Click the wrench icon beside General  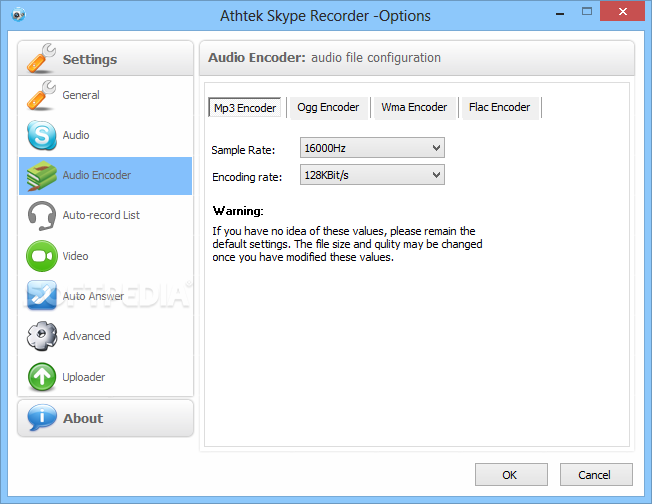[41, 95]
